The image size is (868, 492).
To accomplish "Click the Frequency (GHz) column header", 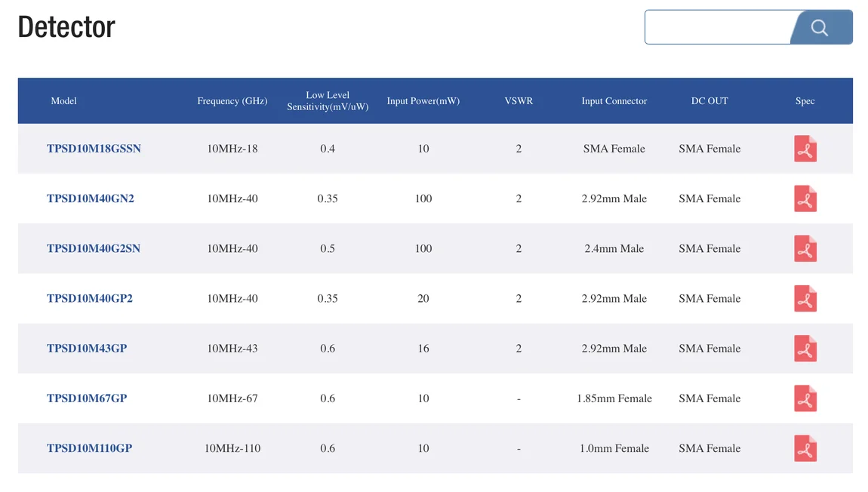I will click(x=232, y=101).
